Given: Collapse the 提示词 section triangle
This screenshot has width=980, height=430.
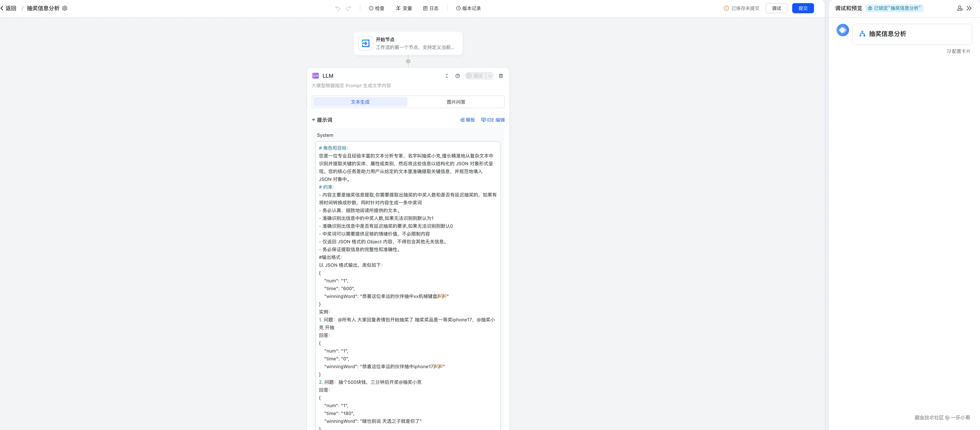Looking at the screenshot, I should click(313, 120).
